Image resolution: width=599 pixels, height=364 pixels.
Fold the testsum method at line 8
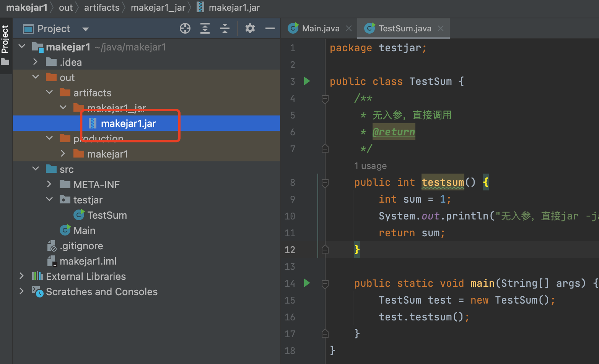(325, 183)
